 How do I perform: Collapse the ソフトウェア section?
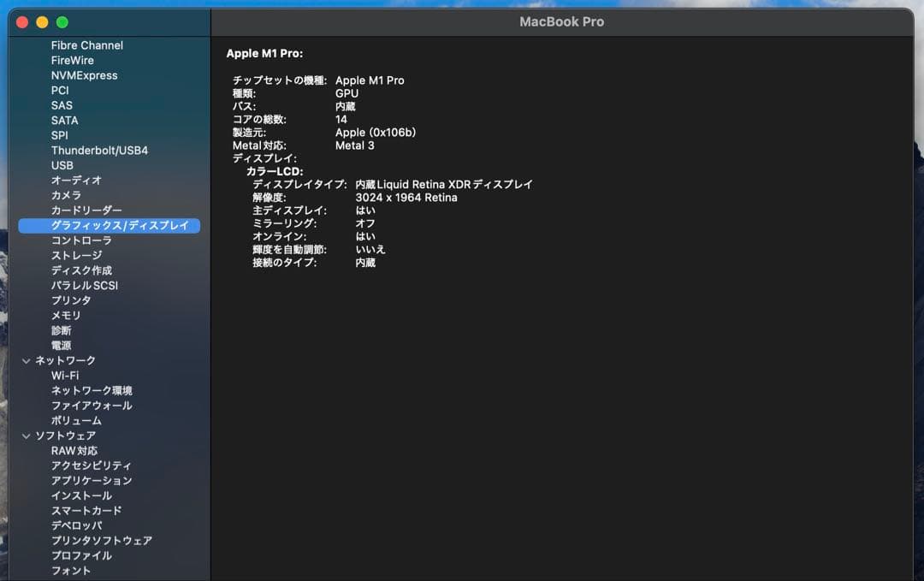(x=27, y=435)
